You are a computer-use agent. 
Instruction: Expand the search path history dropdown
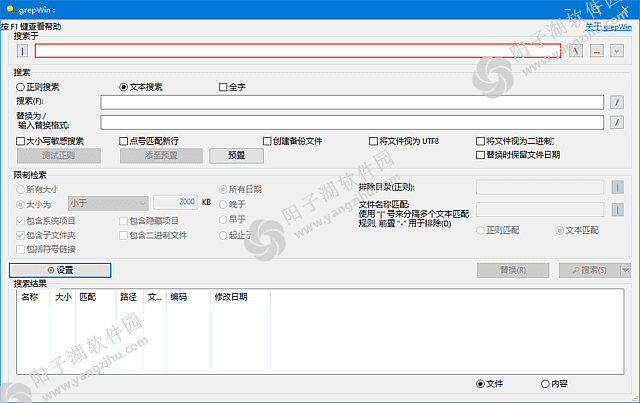[x=617, y=51]
